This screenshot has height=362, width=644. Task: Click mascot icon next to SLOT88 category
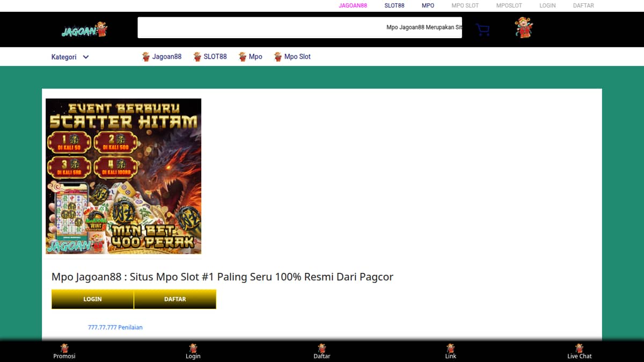tap(197, 56)
